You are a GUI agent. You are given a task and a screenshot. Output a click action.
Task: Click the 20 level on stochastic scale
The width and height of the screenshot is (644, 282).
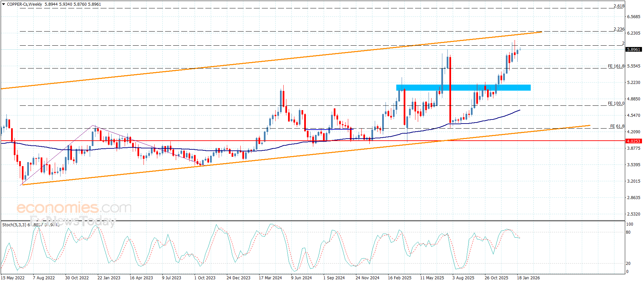[628, 264]
